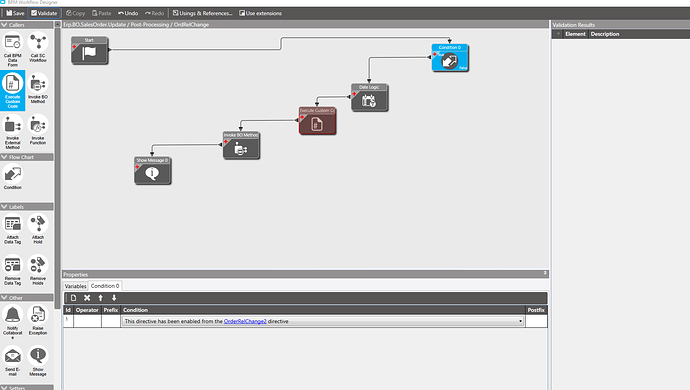Image resolution: width=690 pixels, height=390 pixels.
Task: Click the delete row X icon in Properties
Action: (87, 298)
